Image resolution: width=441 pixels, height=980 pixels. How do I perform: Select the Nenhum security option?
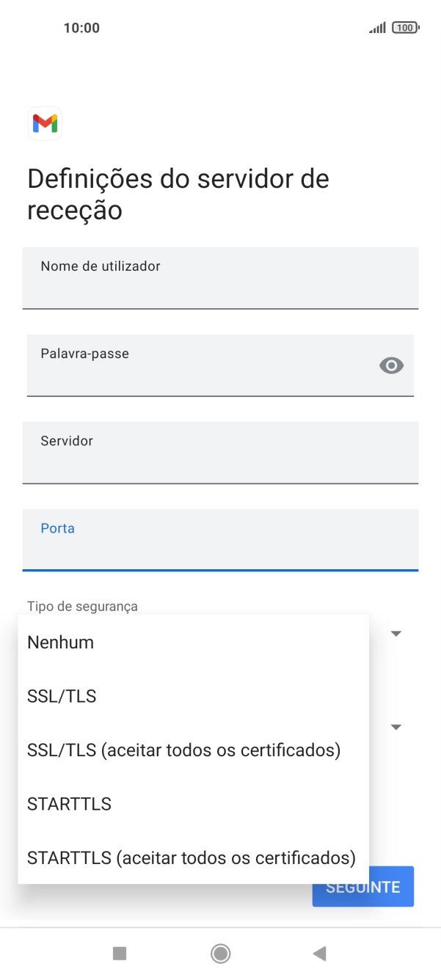point(59,642)
